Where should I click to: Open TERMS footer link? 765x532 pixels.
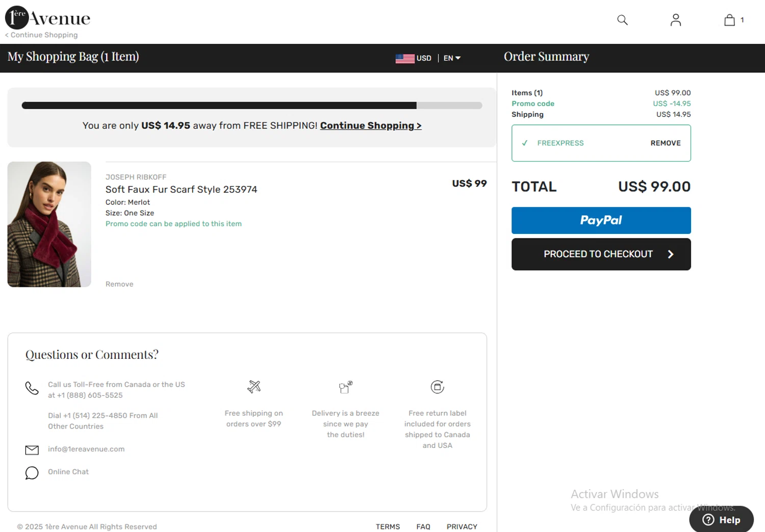point(388,527)
